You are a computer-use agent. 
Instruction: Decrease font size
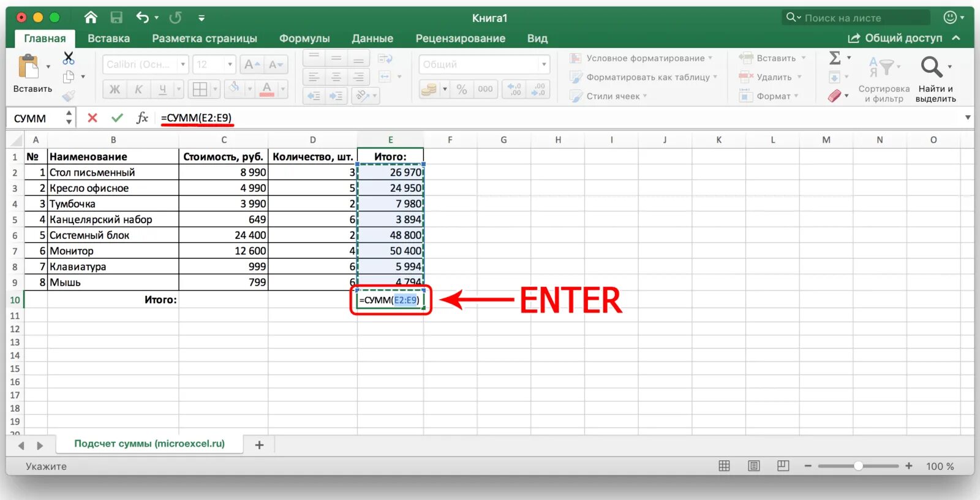[x=276, y=64]
